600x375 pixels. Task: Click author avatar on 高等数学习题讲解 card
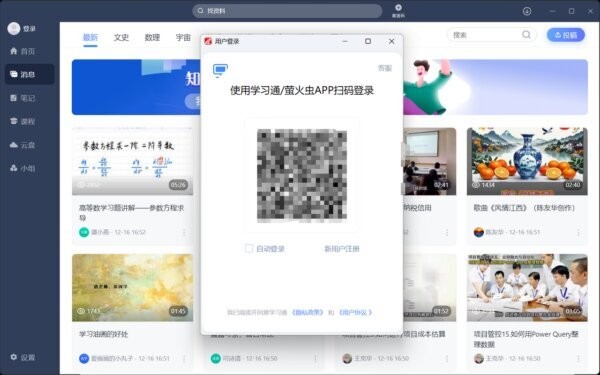84,232
